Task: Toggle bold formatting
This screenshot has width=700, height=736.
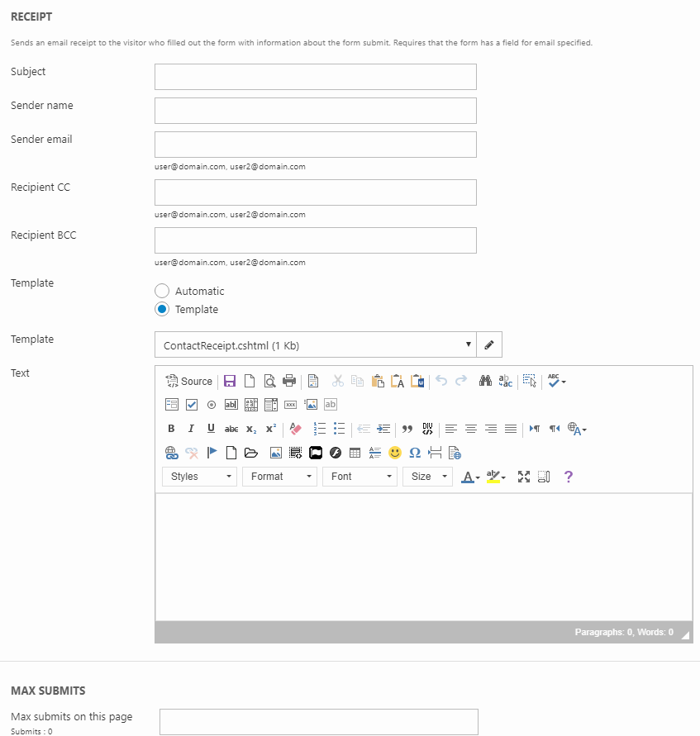Action: pos(171,429)
